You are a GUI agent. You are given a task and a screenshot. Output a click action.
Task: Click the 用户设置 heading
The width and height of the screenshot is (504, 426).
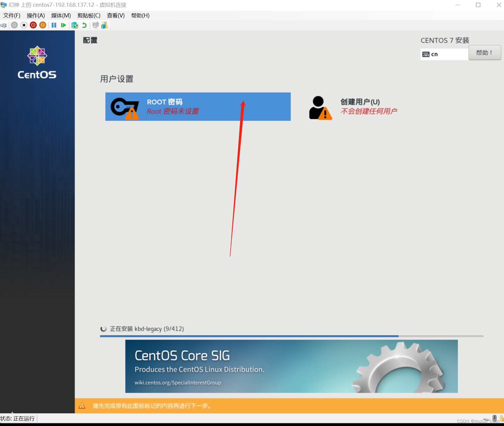coord(117,79)
